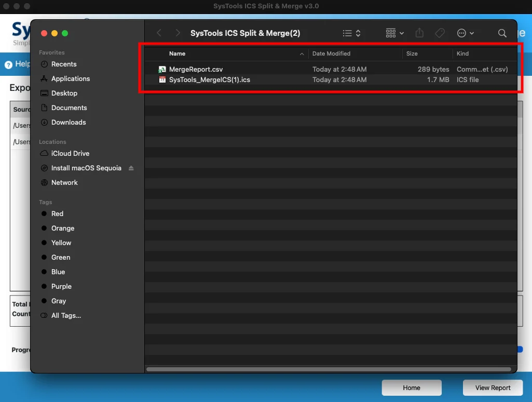
Task: Open the Finder search magnifier
Action: (502, 33)
